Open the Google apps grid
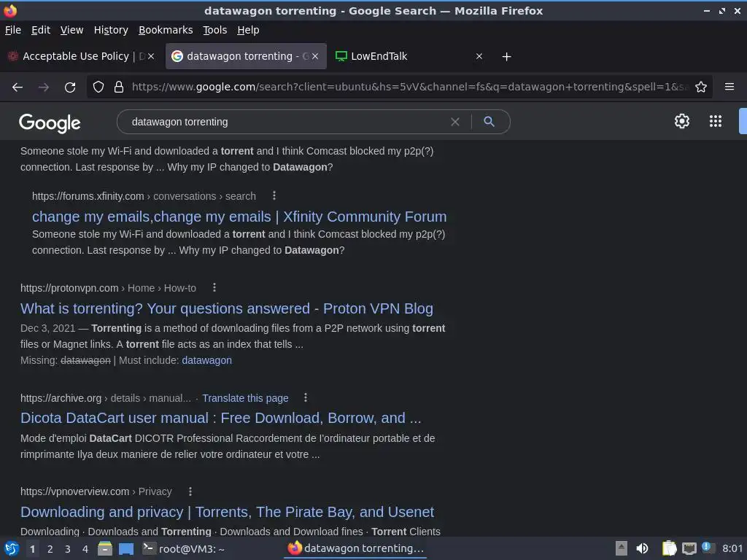747x560 pixels. [x=715, y=121]
